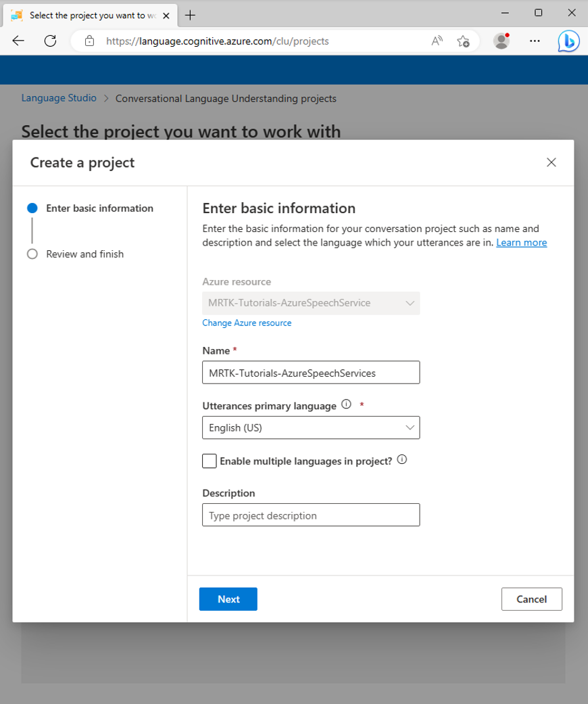Open the browser Settings and more menu
588x704 pixels.
(535, 41)
